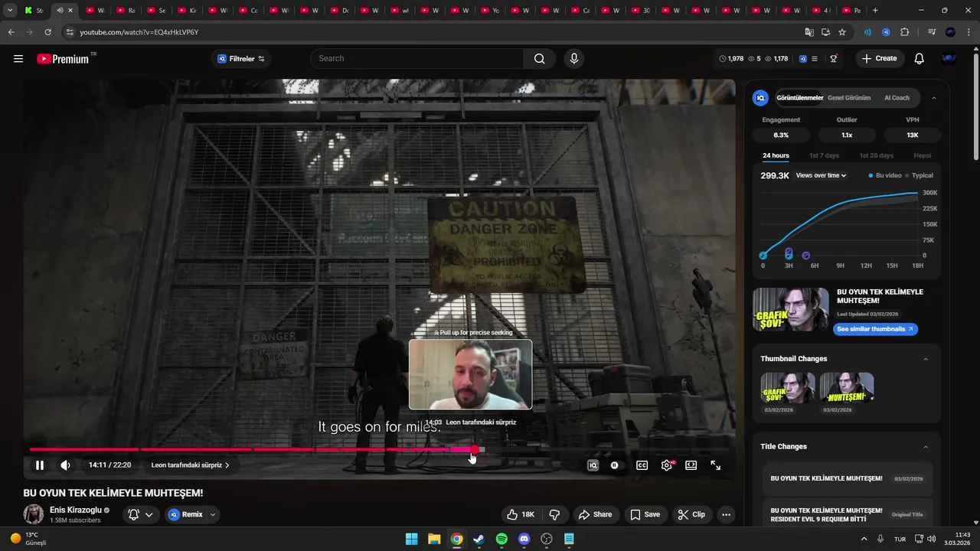Mute the video volume

pyautogui.click(x=66, y=465)
